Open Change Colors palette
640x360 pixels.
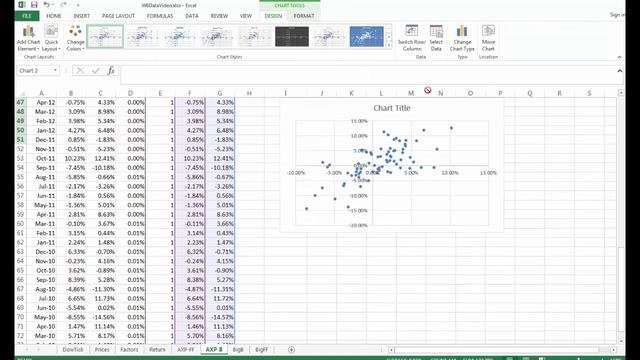(76, 38)
